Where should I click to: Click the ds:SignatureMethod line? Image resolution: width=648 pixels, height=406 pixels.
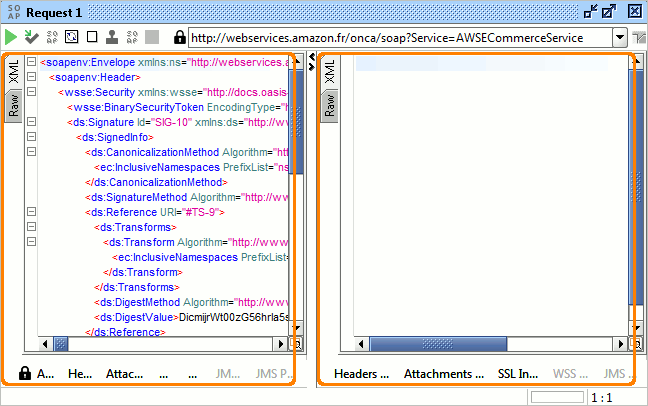[187, 198]
